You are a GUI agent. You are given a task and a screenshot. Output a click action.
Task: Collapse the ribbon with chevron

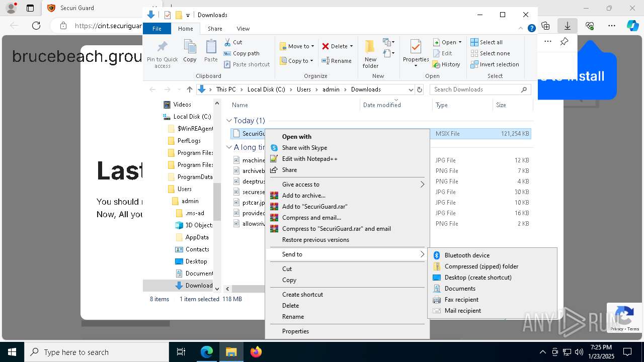pyautogui.click(x=521, y=29)
